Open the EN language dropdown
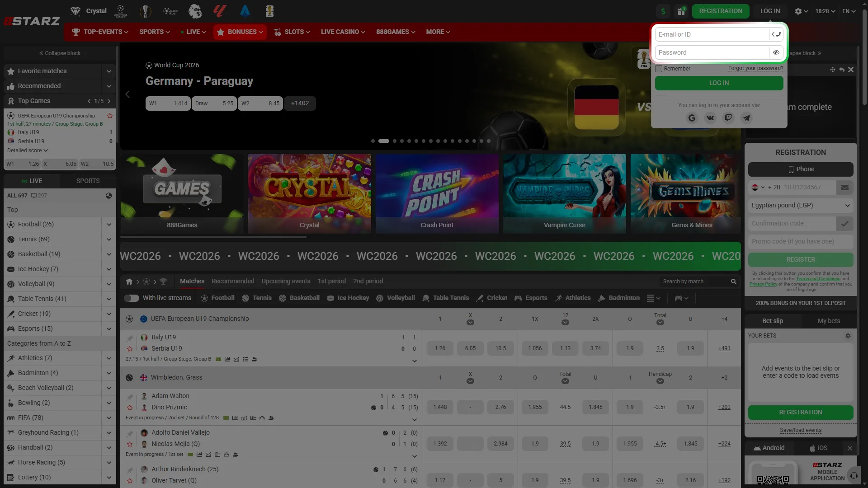This screenshot has height=488, width=868. click(849, 11)
